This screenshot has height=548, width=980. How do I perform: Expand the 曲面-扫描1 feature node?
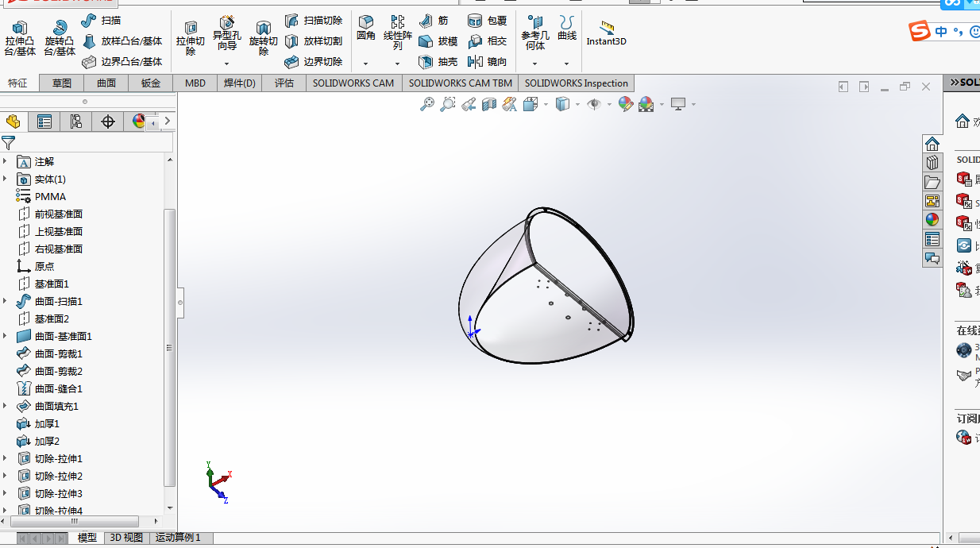(x=6, y=301)
